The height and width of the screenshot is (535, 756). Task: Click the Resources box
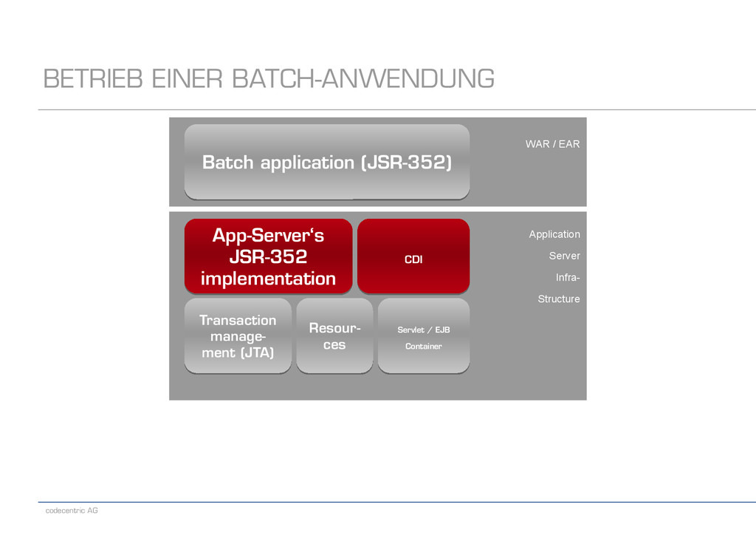[x=334, y=335]
